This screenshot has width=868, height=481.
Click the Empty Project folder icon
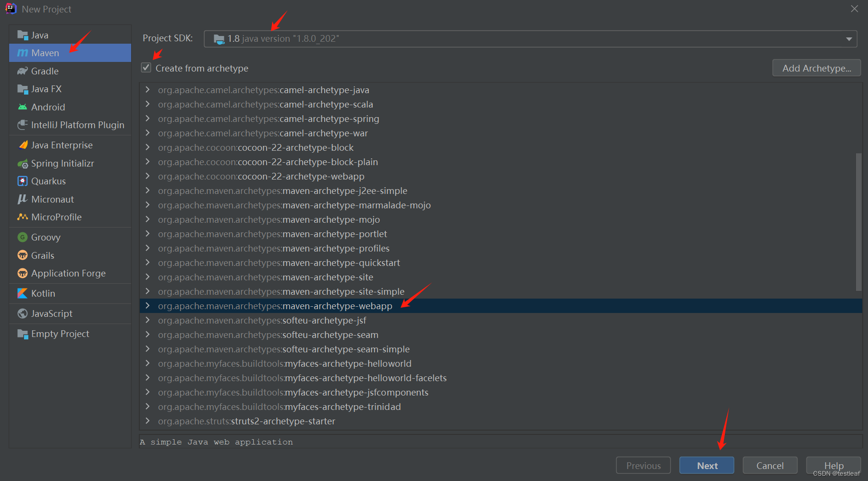point(23,334)
